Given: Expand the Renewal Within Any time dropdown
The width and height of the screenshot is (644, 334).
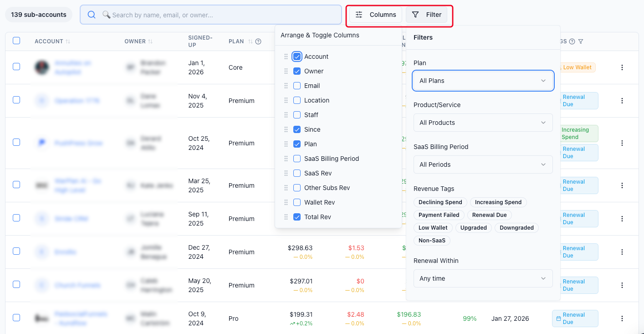Looking at the screenshot, I should tap(483, 278).
